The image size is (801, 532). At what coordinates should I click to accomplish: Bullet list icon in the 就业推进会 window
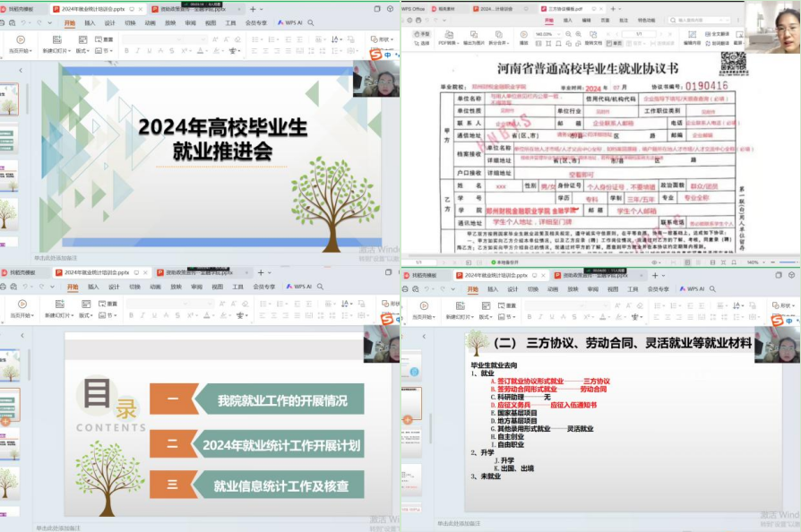255,39
